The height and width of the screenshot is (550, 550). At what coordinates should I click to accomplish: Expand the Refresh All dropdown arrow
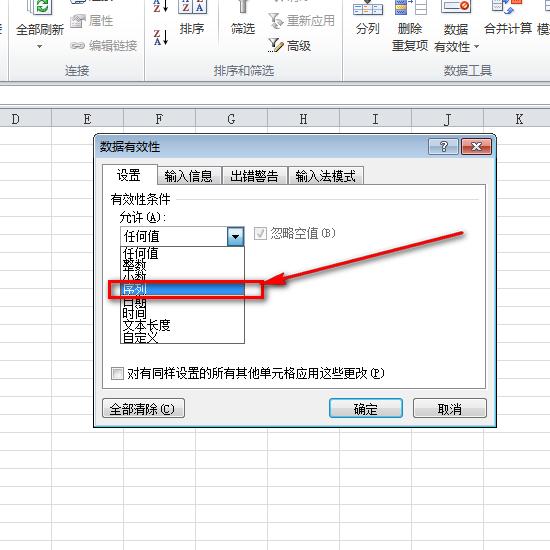pyautogui.click(x=40, y=46)
